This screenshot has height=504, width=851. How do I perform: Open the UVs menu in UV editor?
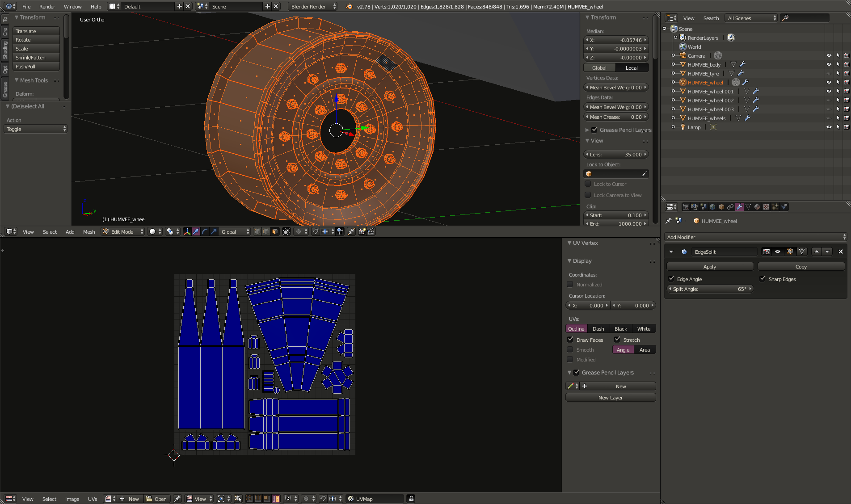click(x=93, y=499)
